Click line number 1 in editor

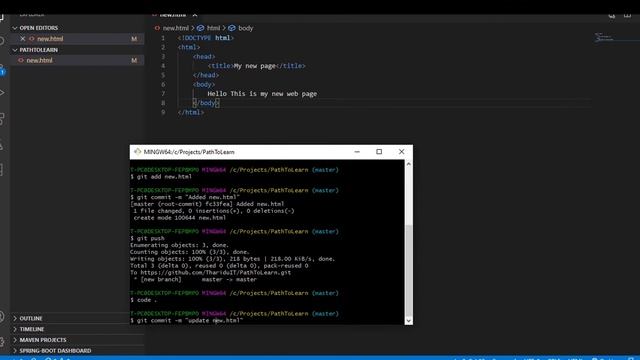(x=163, y=38)
